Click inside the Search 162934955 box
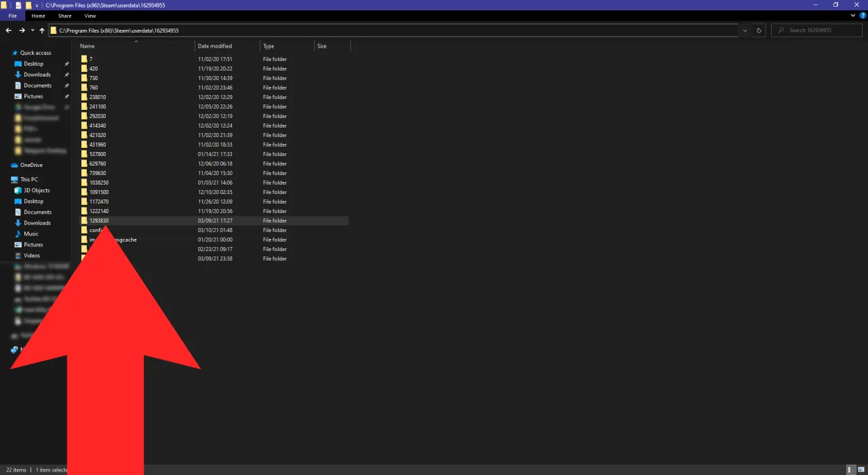This screenshot has width=868, height=475. pyautogui.click(x=817, y=31)
